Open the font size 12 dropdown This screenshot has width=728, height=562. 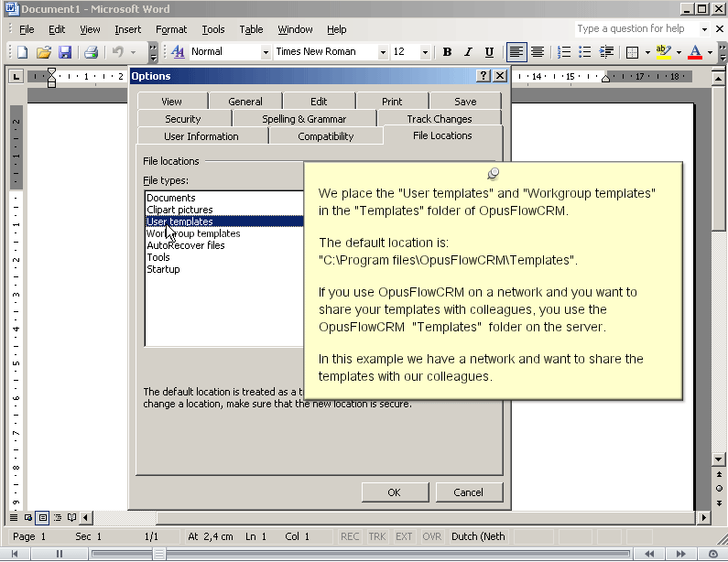(x=424, y=52)
